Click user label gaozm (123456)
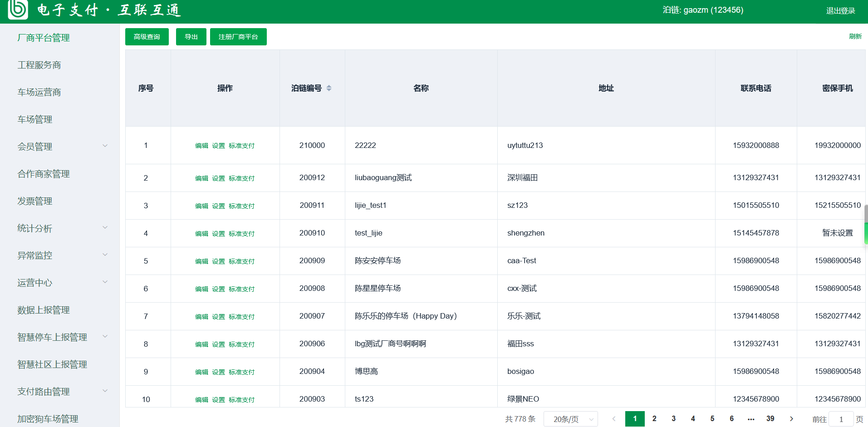This screenshot has width=868, height=427. pos(703,10)
